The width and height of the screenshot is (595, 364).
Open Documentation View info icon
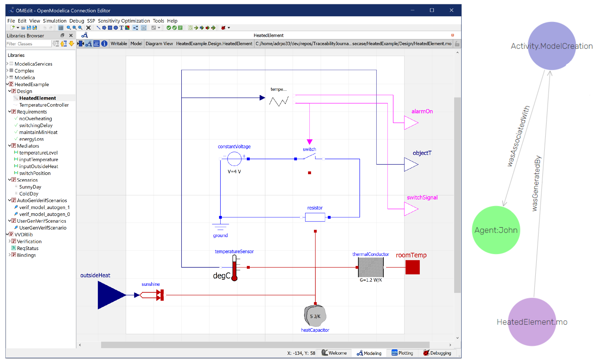tap(104, 44)
